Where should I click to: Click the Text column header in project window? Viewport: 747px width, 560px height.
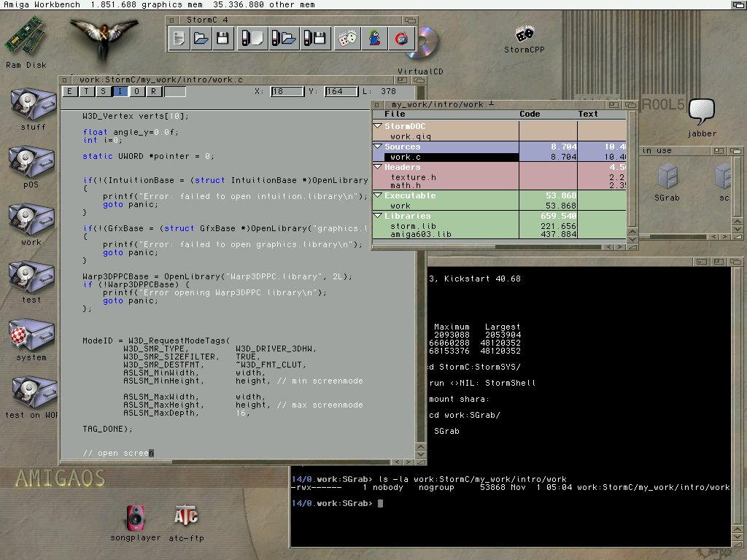[x=588, y=114]
